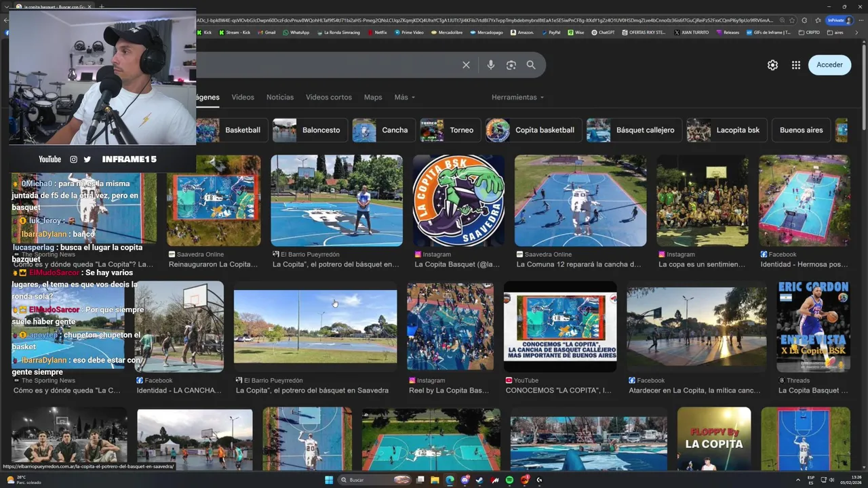Open Spotify from the taskbar
The image size is (868, 488).
pos(509,480)
